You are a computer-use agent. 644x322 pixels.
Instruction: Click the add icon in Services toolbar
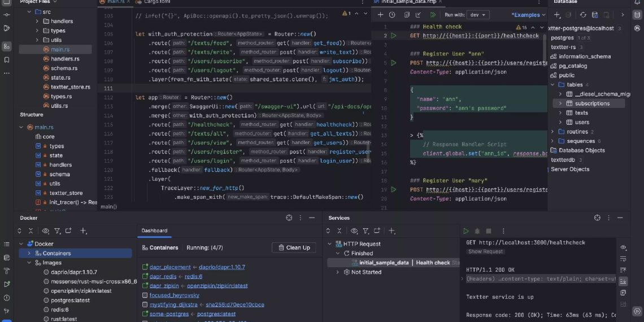[391, 230]
